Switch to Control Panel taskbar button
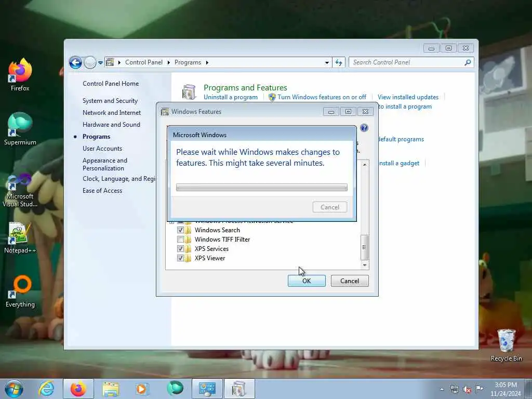Viewport: 532px width, 399px height. coord(207,389)
